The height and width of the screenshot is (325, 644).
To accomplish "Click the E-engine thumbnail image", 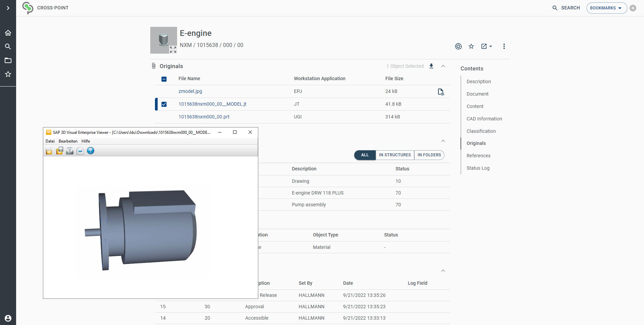I will (x=163, y=40).
